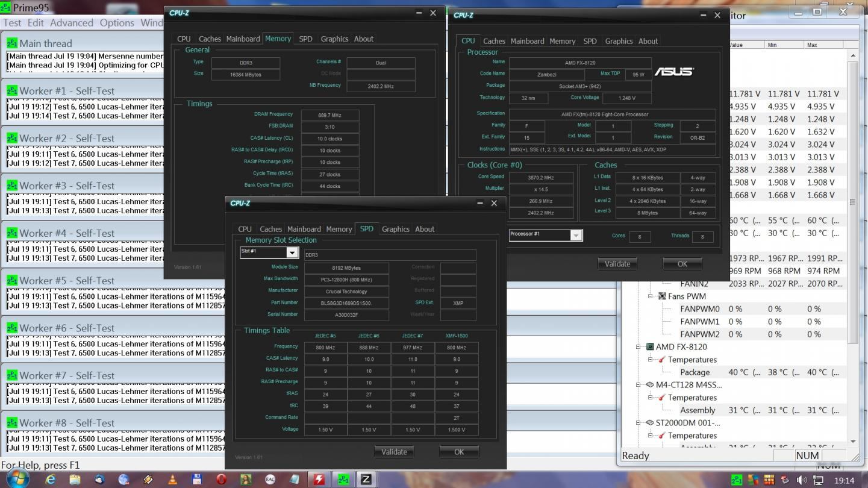Click the Worker #1 Self-Test window icon

pyautogui.click(x=12, y=90)
